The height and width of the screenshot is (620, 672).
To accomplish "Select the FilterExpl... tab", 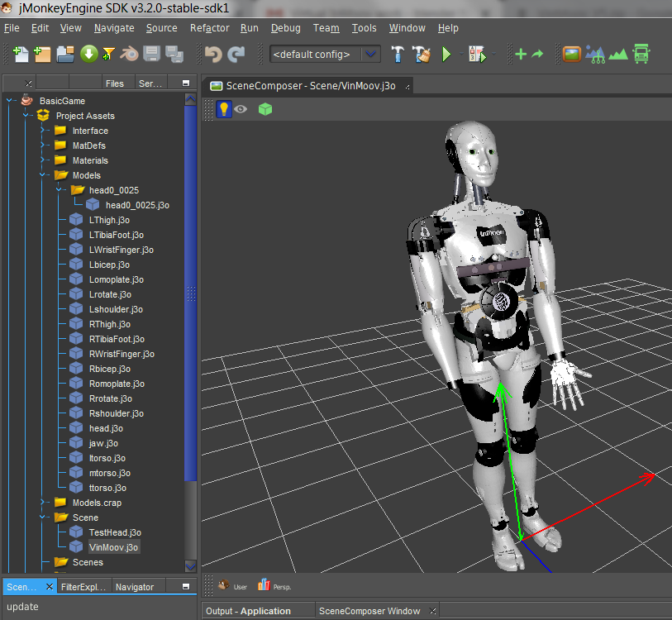I will [83, 587].
